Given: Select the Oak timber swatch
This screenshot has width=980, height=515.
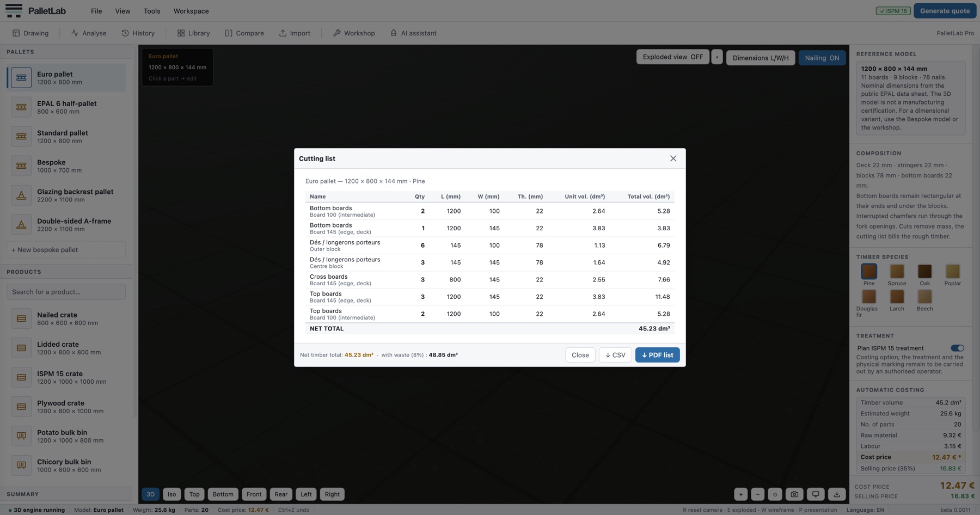Looking at the screenshot, I should [x=924, y=271].
